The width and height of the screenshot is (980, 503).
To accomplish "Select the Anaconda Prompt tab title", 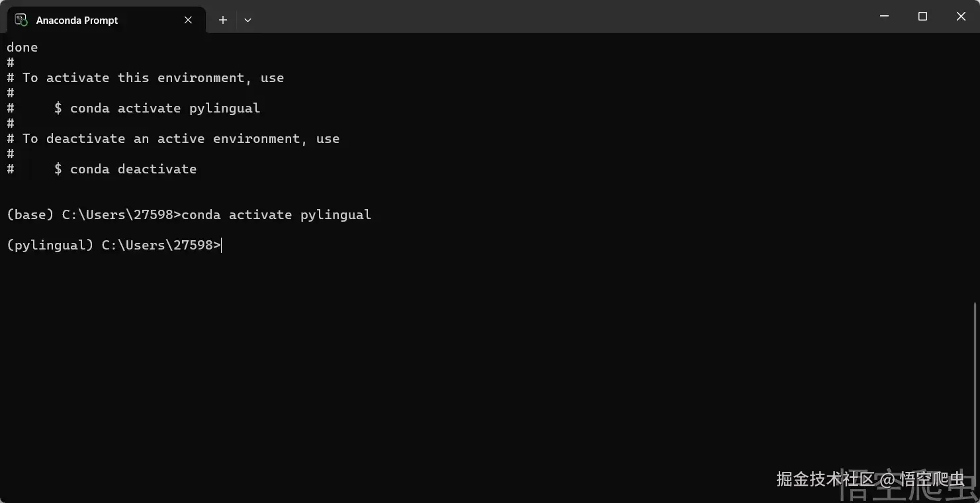I will [x=77, y=21].
